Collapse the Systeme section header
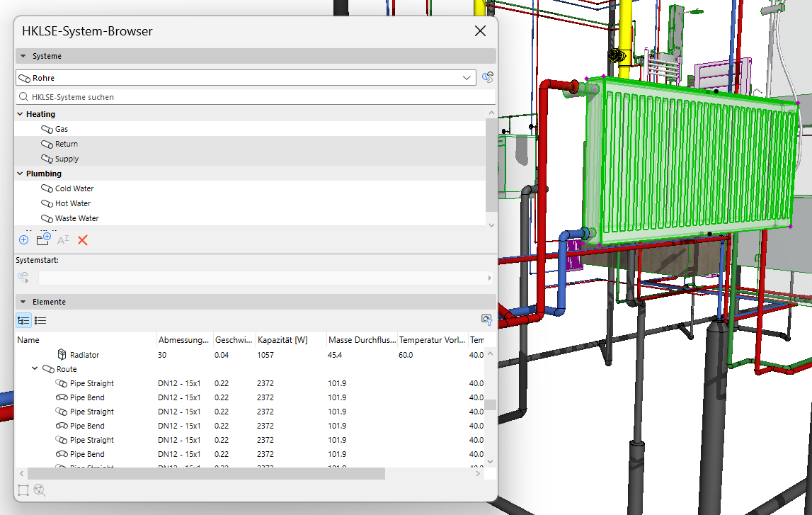This screenshot has height=515, width=812. (x=23, y=56)
